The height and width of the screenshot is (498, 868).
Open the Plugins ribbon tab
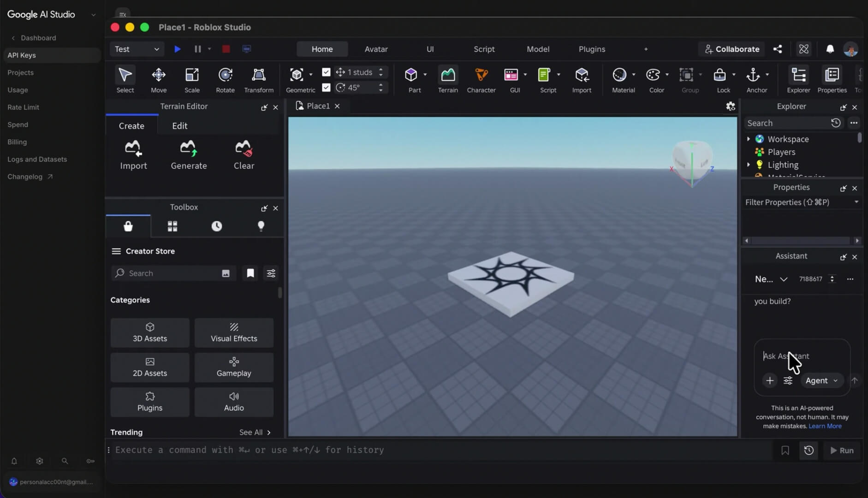coord(592,49)
